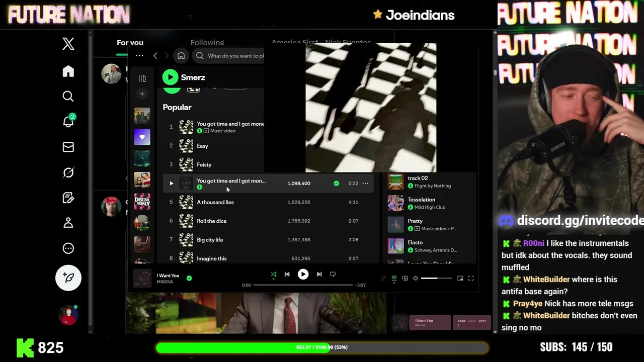Open X more options circle icon
The width and height of the screenshot is (644, 362).
pos(68,248)
